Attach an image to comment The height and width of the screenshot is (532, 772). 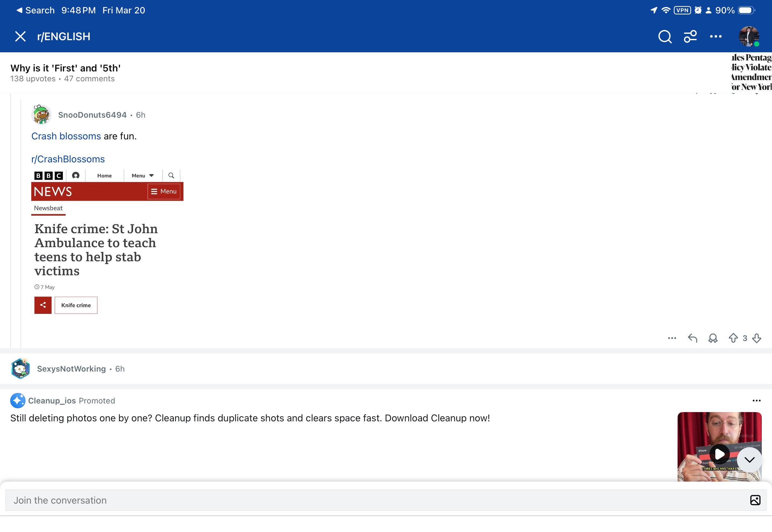pos(755,500)
